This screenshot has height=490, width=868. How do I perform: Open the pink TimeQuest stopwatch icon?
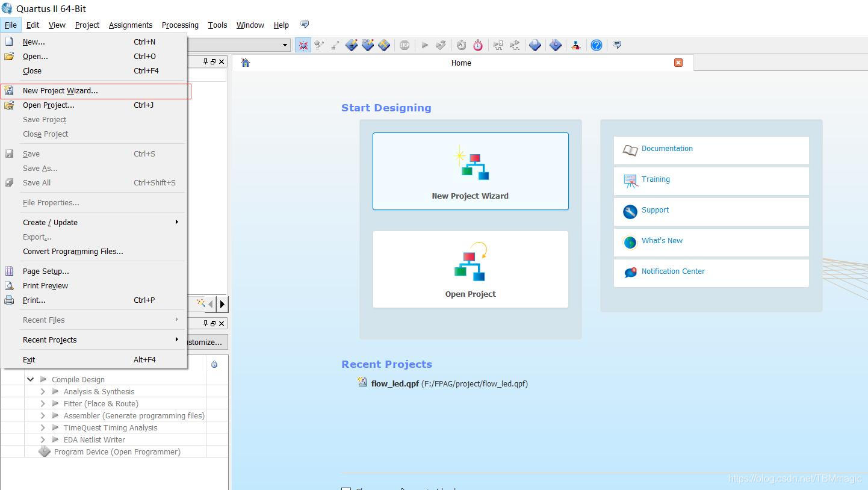point(478,45)
